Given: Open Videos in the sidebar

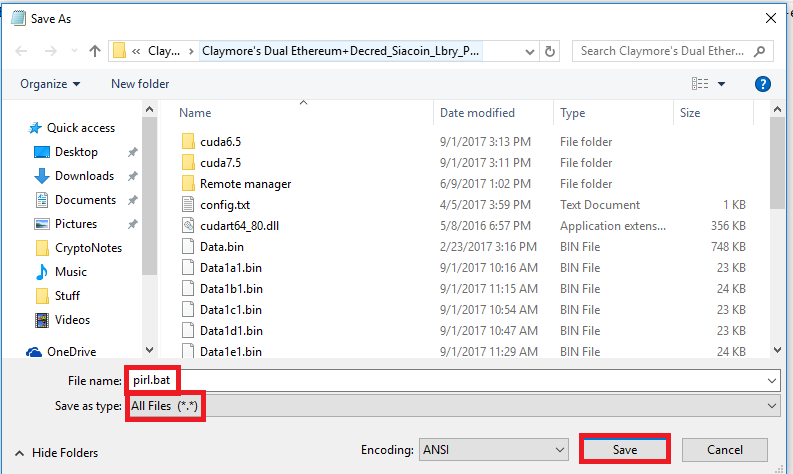Looking at the screenshot, I should [x=72, y=320].
